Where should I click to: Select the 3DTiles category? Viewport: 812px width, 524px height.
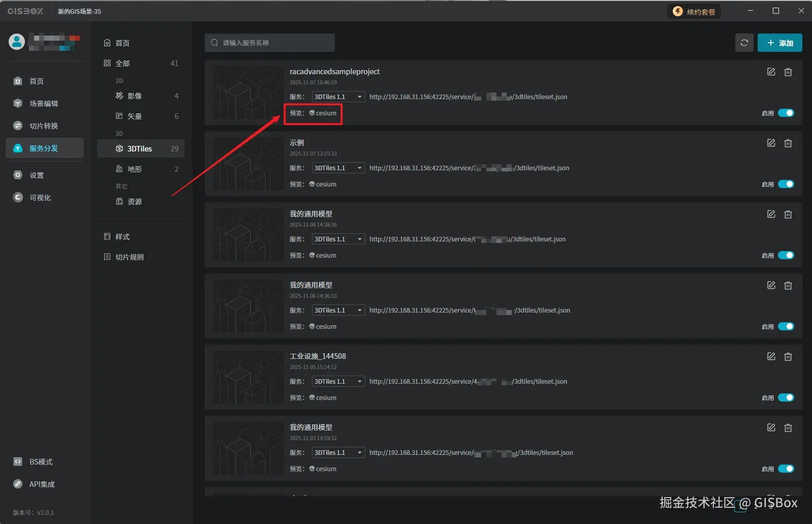point(141,148)
